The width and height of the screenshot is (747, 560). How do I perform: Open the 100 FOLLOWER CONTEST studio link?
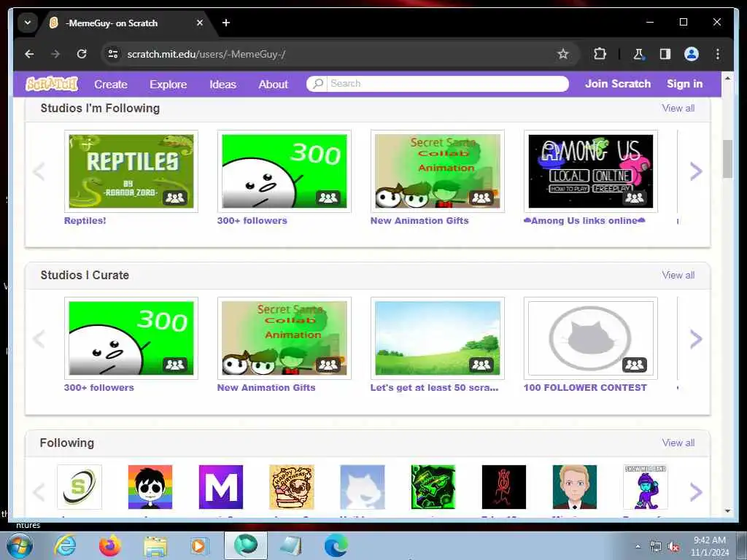(585, 388)
